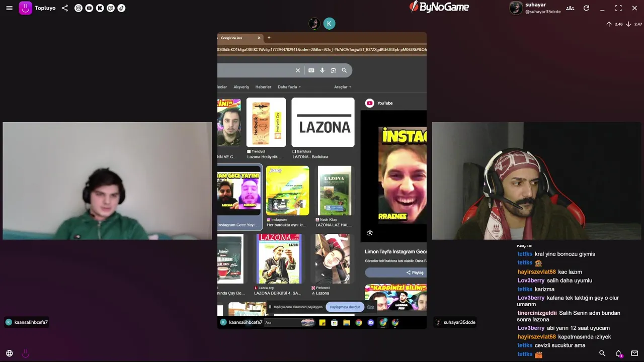Open the members list icon
The image size is (644, 362).
[570, 8]
